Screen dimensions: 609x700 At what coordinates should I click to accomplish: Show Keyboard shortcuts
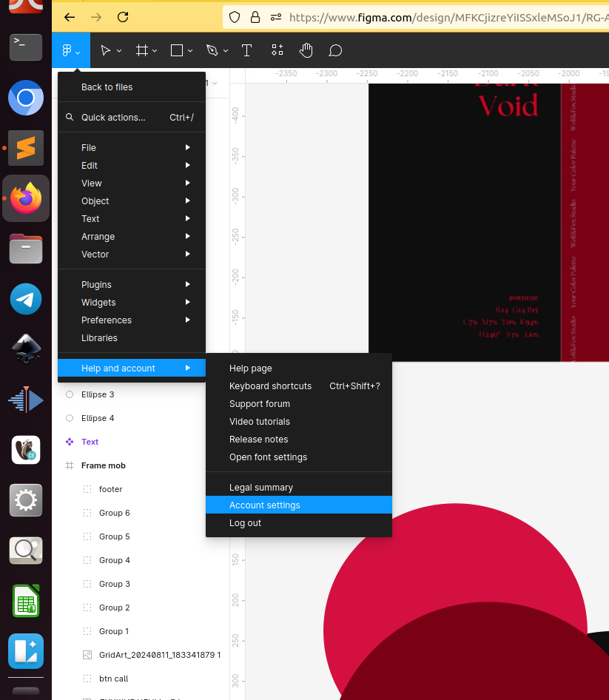pos(299,386)
